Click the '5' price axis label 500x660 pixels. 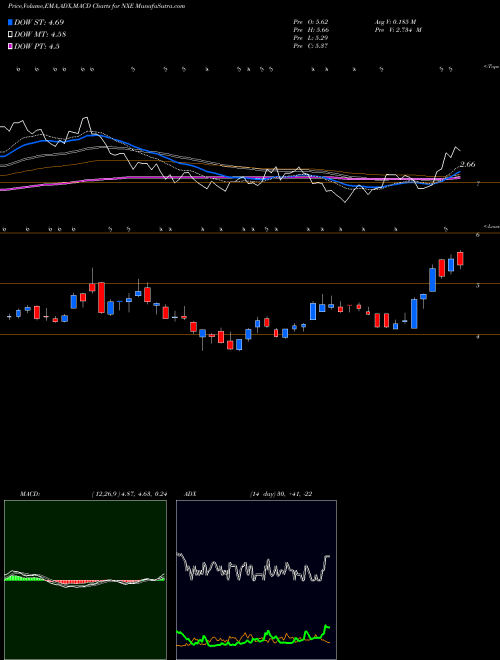click(x=478, y=285)
